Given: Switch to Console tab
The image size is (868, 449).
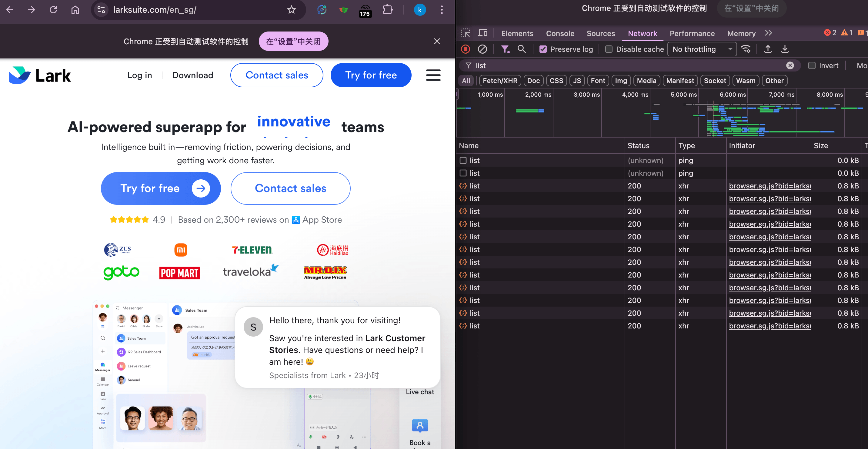Looking at the screenshot, I should (x=560, y=33).
